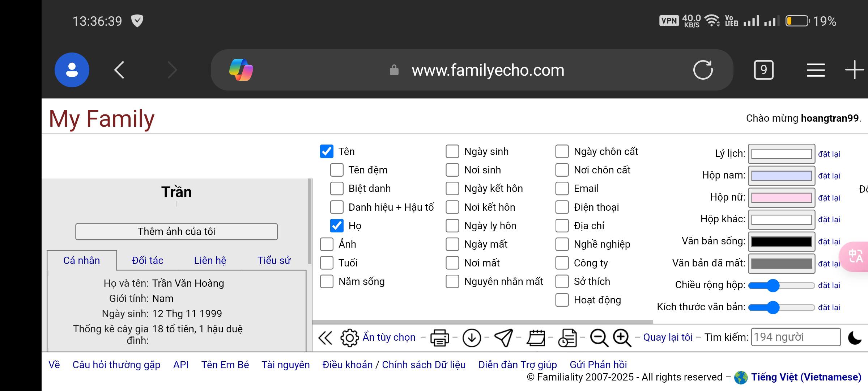Image resolution: width=868 pixels, height=391 pixels.
Task: Click the Chiều rộng hộp slider
Action: 782,286
